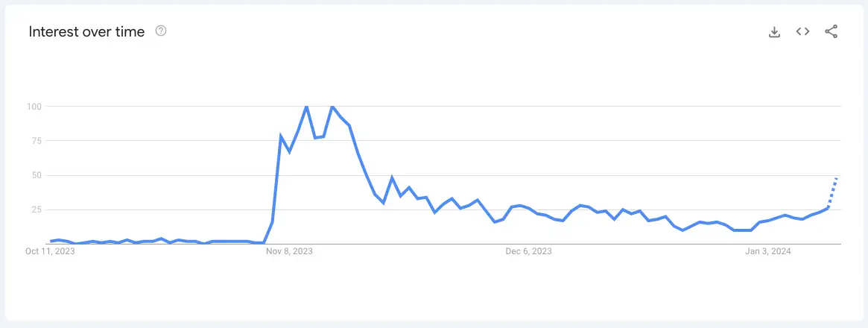Image resolution: width=868 pixels, height=328 pixels.
Task: Click the 50 y-axis label
Action: click(37, 175)
